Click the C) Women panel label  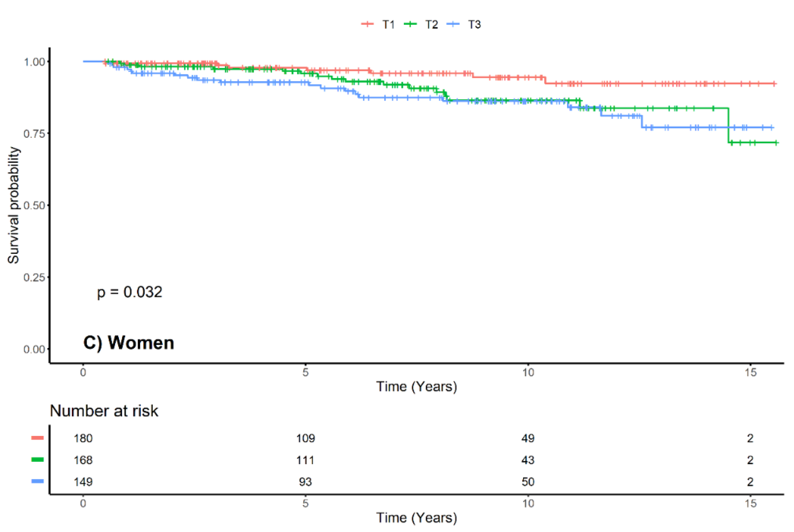129,343
